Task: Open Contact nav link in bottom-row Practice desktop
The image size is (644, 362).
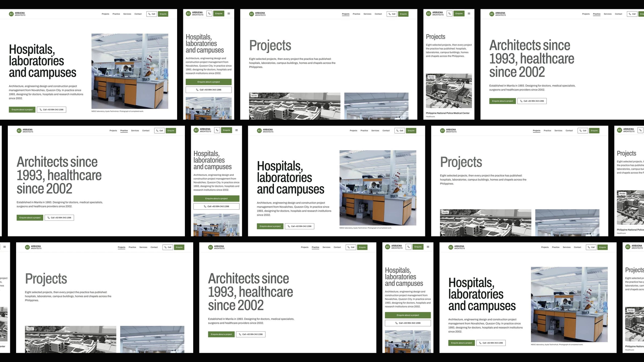Action: [337, 247]
